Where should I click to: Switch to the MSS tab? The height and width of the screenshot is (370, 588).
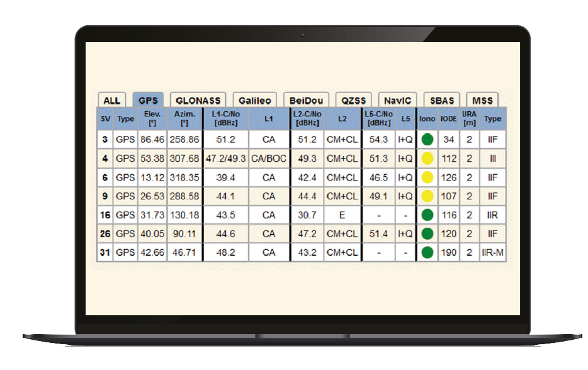pos(482,100)
